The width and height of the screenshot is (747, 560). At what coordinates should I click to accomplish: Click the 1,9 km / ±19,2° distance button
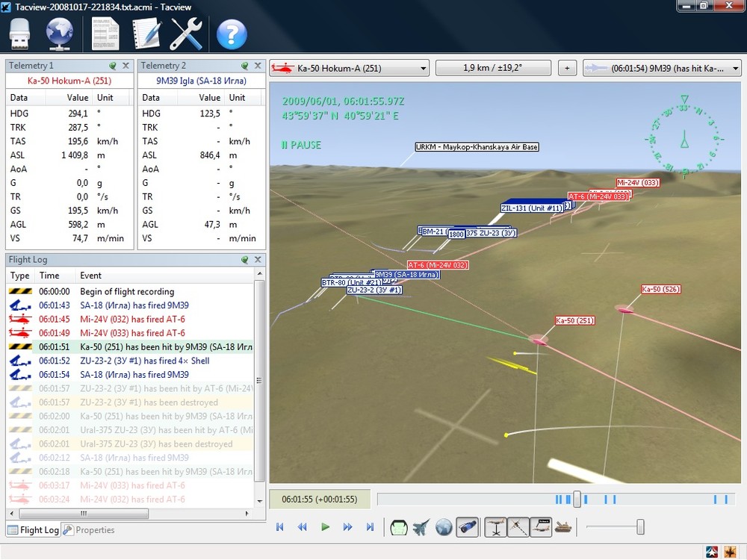pyautogui.click(x=493, y=68)
